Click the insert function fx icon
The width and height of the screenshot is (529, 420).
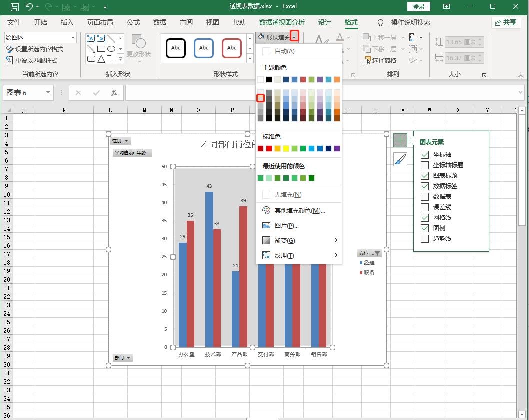(114, 93)
